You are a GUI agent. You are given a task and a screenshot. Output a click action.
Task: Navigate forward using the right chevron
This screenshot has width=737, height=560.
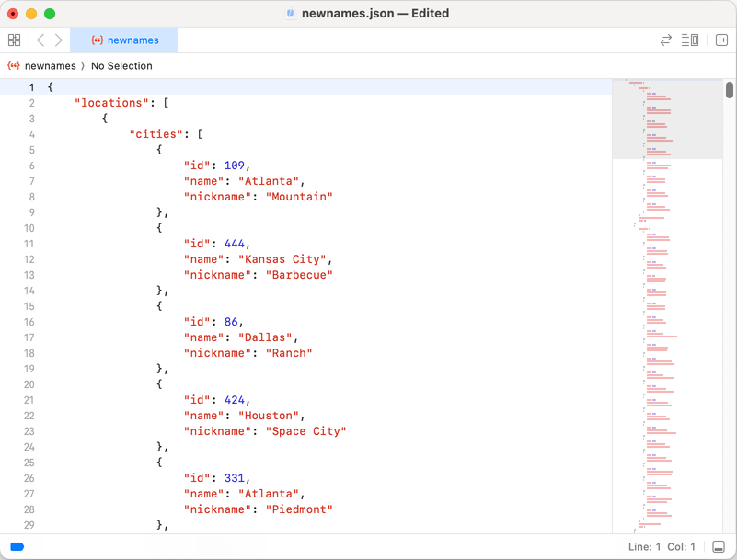58,40
